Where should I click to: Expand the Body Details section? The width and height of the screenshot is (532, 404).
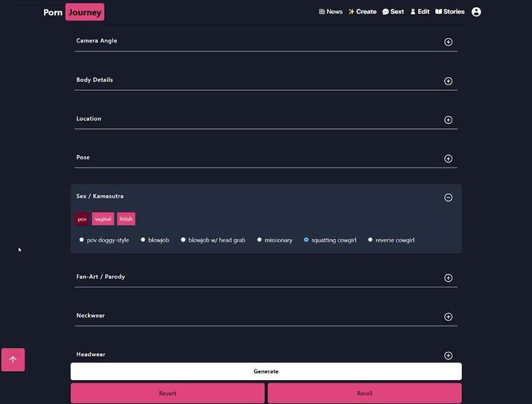[x=448, y=81]
